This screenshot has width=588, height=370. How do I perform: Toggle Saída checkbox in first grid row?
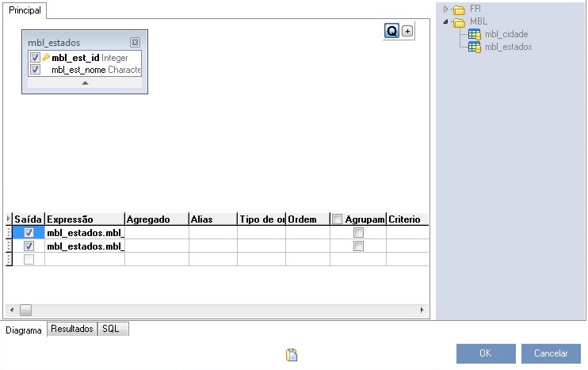click(29, 233)
